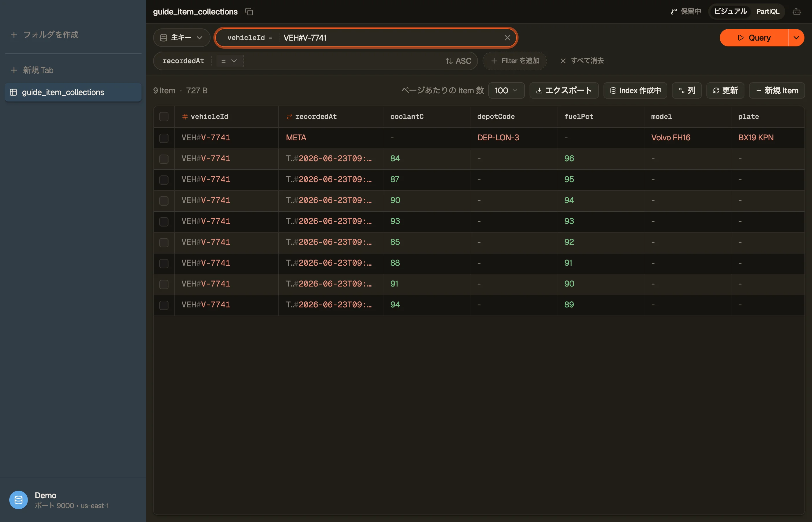Image resolution: width=812 pixels, height=522 pixels.
Task: Click the Demo database avatar icon
Action: click(x=18, y=500)
